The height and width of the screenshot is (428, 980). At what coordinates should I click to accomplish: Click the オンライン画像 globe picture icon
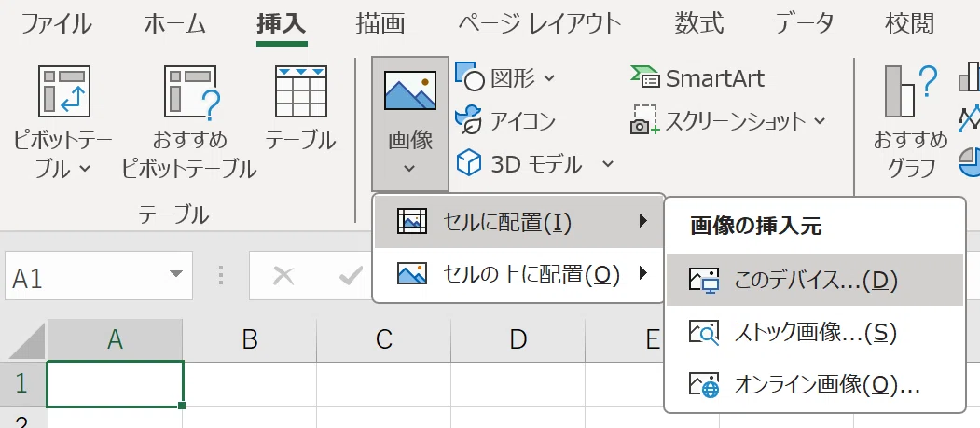704,385
